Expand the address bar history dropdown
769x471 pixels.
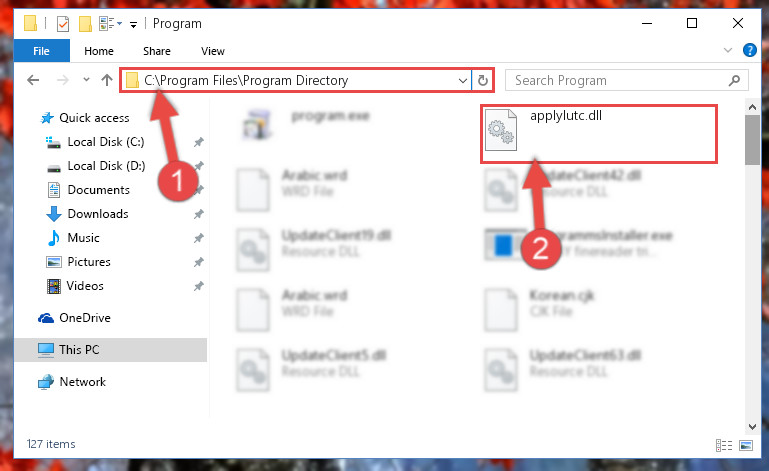[x=462, y=80]
